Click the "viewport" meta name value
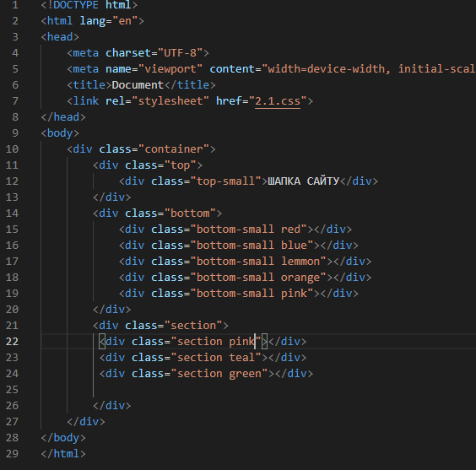 click(x=170, y=69)
